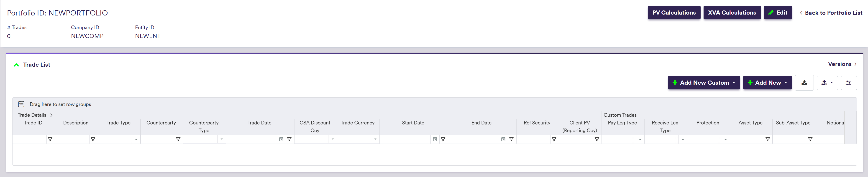Open XVA Calculations

pos(732,13)
